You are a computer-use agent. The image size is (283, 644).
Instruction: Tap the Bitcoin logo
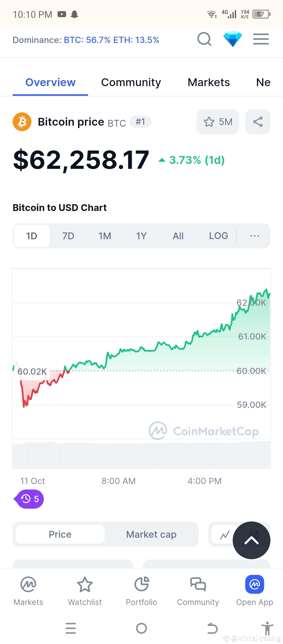tap(22, 121)
